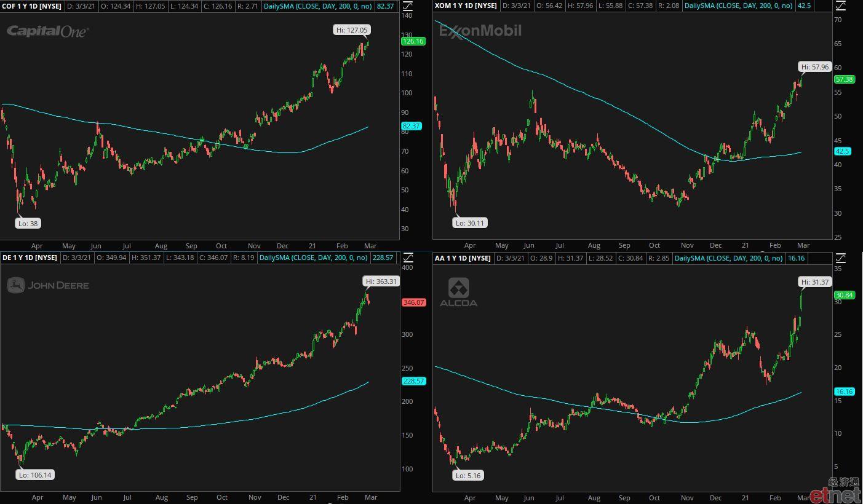The width and height of the screenshot is (863, 504).
Task: Click DE last price tag 346.07
Action: pos(413,302)
